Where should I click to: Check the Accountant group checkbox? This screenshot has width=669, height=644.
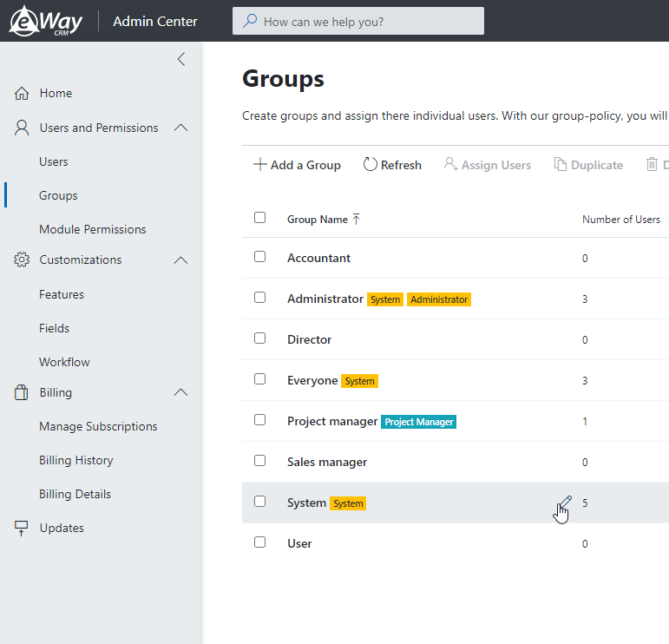[259, 257]
